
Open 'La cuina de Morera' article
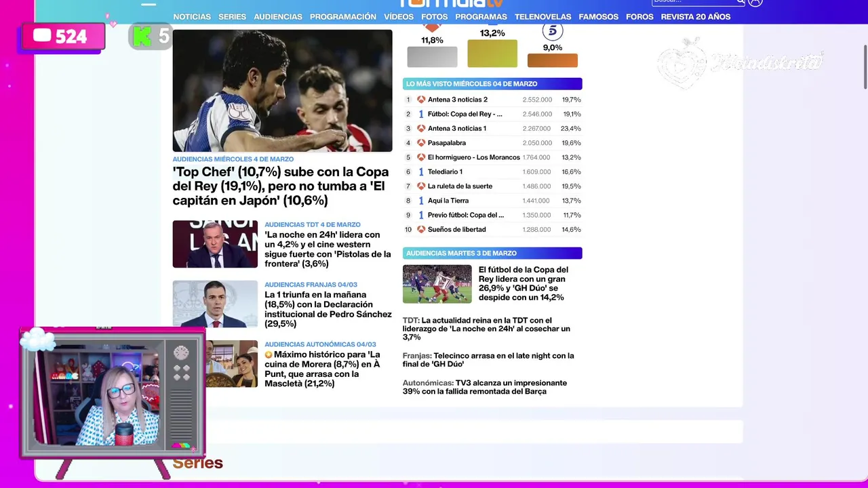click(323, 369)
